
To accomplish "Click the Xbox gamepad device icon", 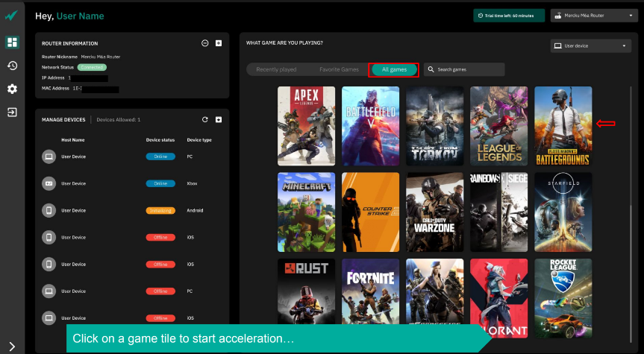I will pyautogui.click(x=49, y=183).
